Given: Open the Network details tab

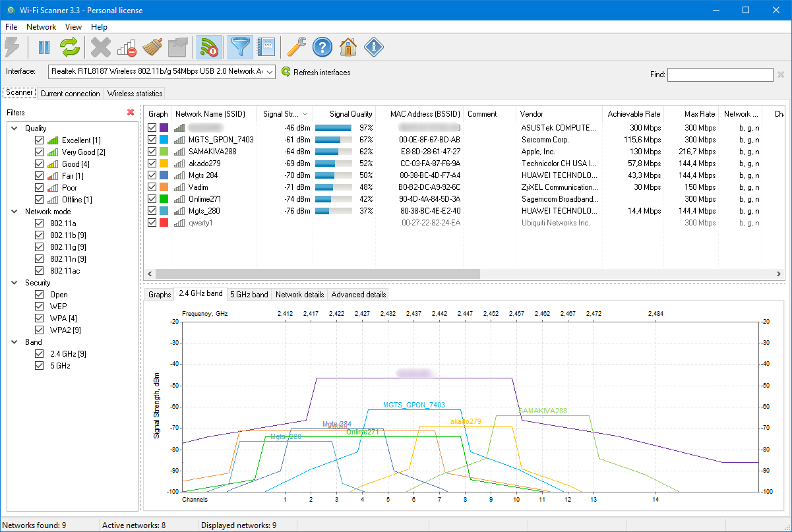Looking at the screenshot, I should pyautogui.click(x=299, y=295).
